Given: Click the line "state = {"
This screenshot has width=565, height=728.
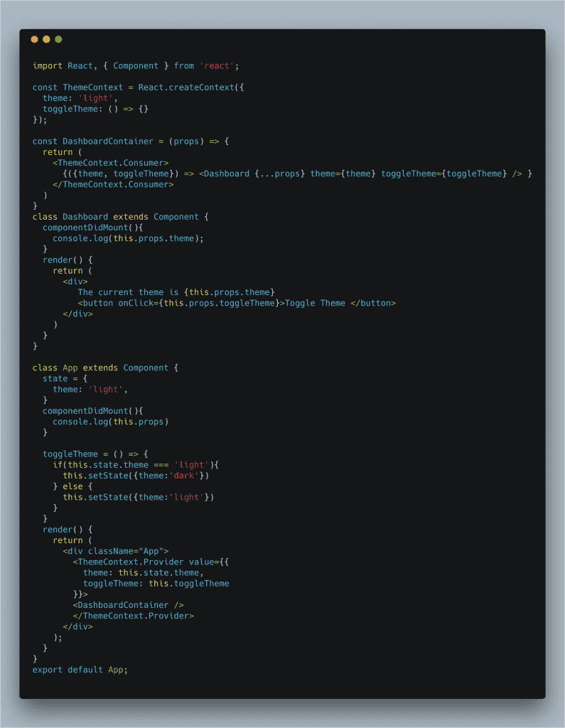Looking at the screenshot, I should [x=65, y=379].
